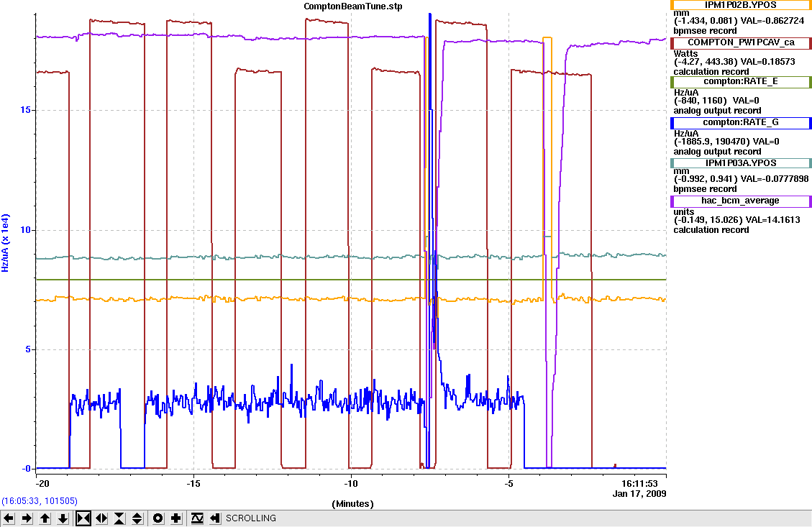Click the x-axis tick label -10
The image size is (812, 527).
pyautogui.click(x=350, y=484)
